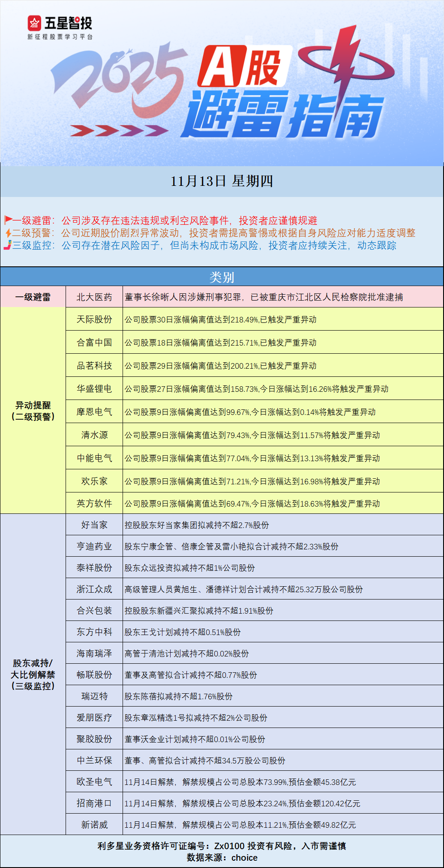Click stock name 欧圣电气

point(94,781)
